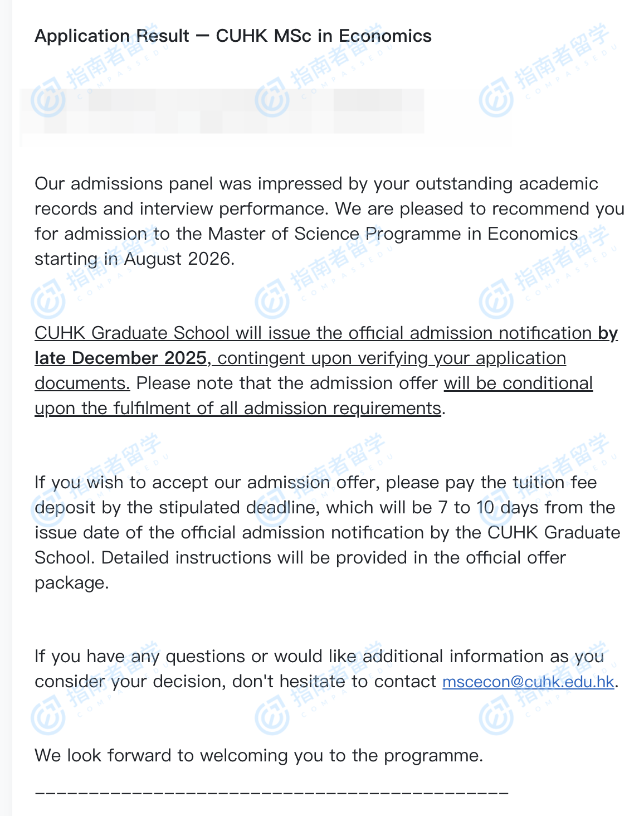Click the 'starting in August 2026' text
Viewport: 644px width, 816px height.
coord(134,259)
